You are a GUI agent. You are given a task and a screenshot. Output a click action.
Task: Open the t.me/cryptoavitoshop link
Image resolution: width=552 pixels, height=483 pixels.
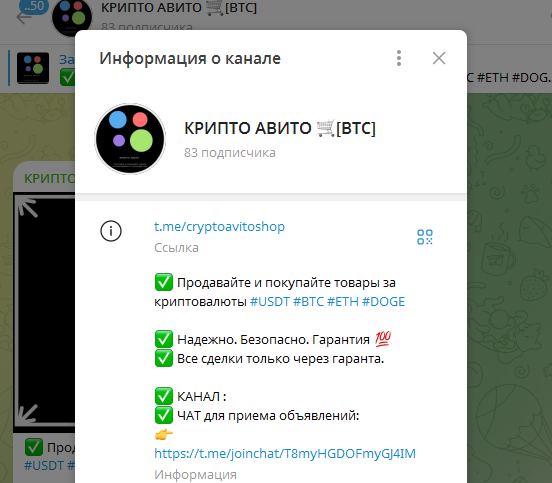tap(219, 226)
